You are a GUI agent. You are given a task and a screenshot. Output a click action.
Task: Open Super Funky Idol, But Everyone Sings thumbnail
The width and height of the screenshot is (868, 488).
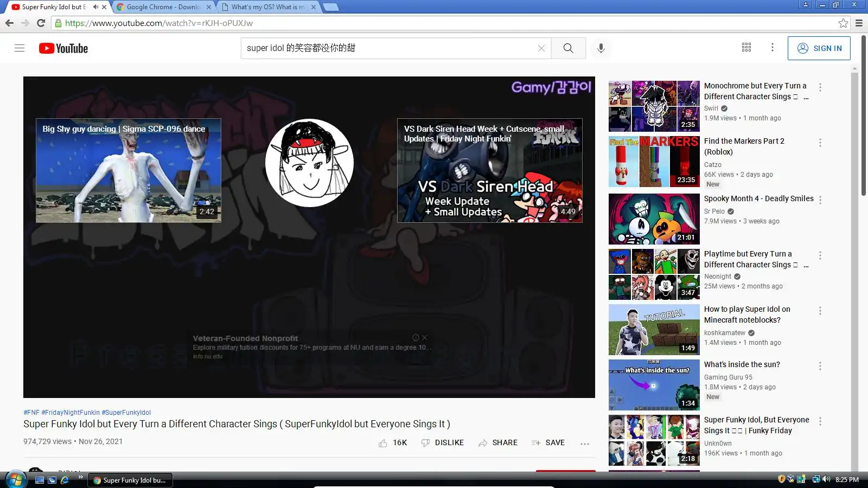(654, 440)
